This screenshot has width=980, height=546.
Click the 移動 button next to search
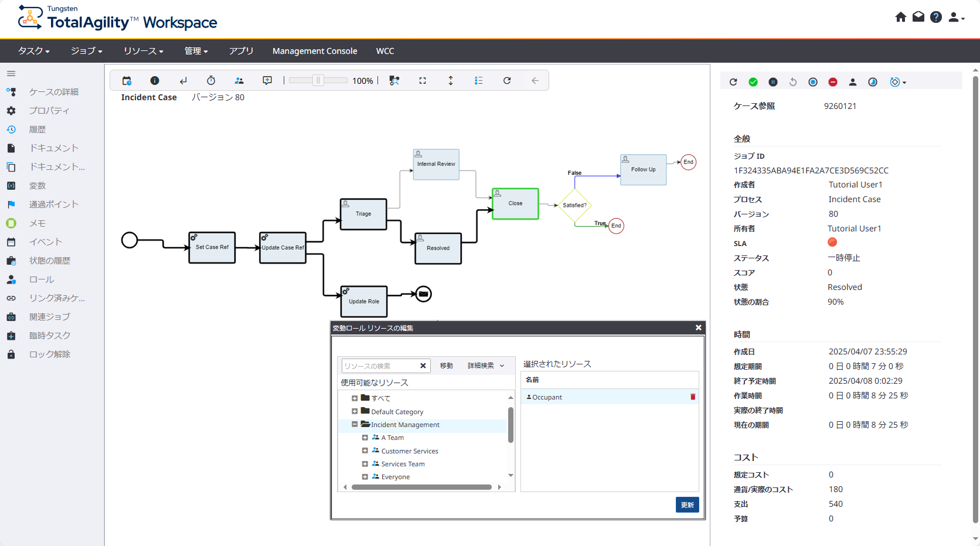coord(447,366)
